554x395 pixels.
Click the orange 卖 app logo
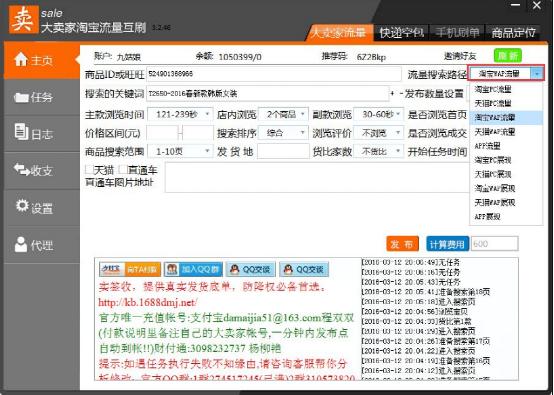tap(24, 20)
